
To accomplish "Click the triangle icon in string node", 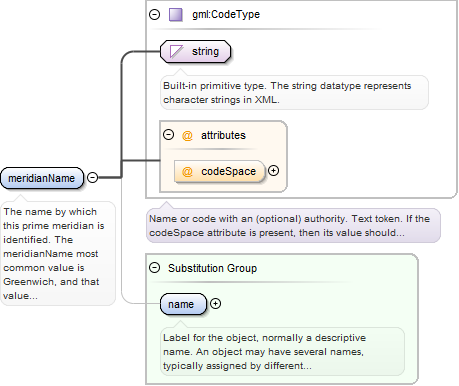I will pos(176,52).
